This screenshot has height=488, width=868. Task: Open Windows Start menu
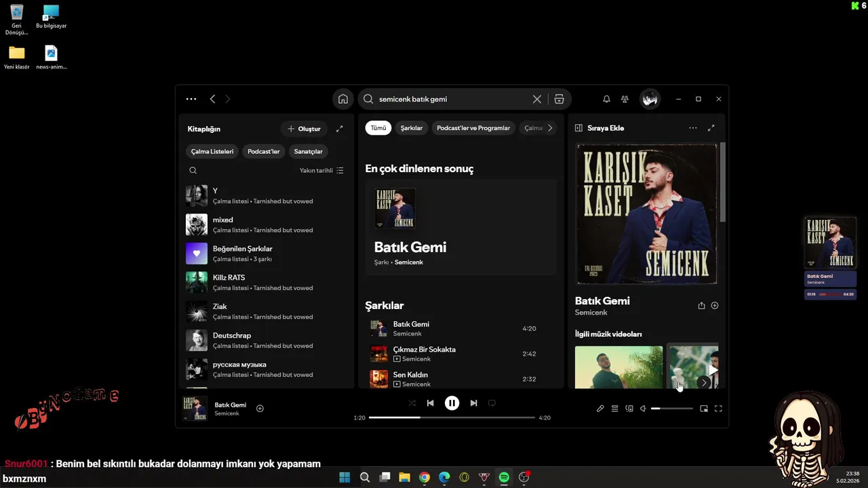(x=344, y=477)
